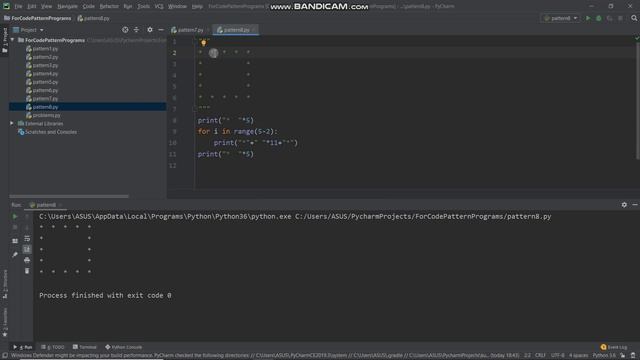Hide the Project panel with minus icon
640x360 pixels.
pyautogui.click(x=161, y=30)
